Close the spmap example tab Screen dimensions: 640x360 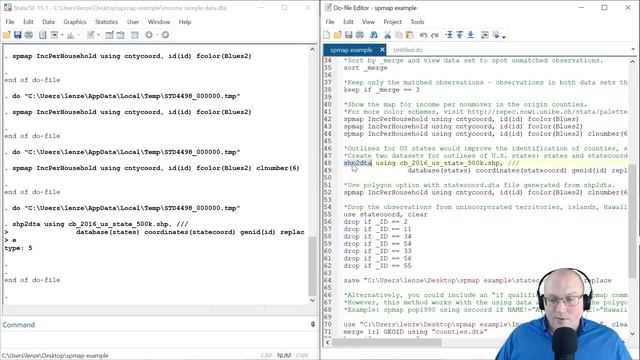pos(382,49)
